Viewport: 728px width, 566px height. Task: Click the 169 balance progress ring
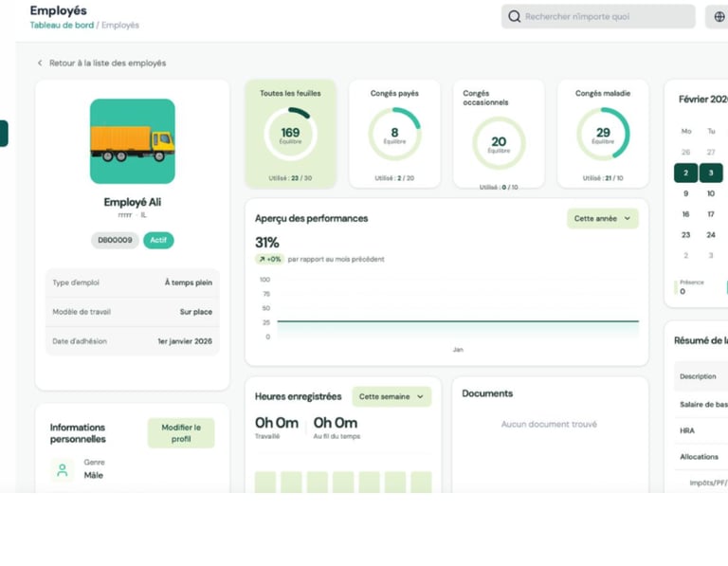[290, 135]
